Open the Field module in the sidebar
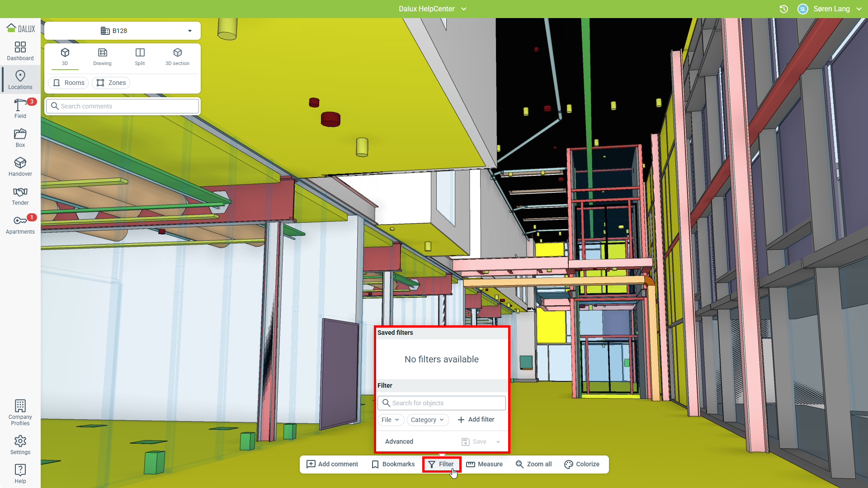Image resolution: width=868 pixels, height=488 pixels. coord(20,108)
